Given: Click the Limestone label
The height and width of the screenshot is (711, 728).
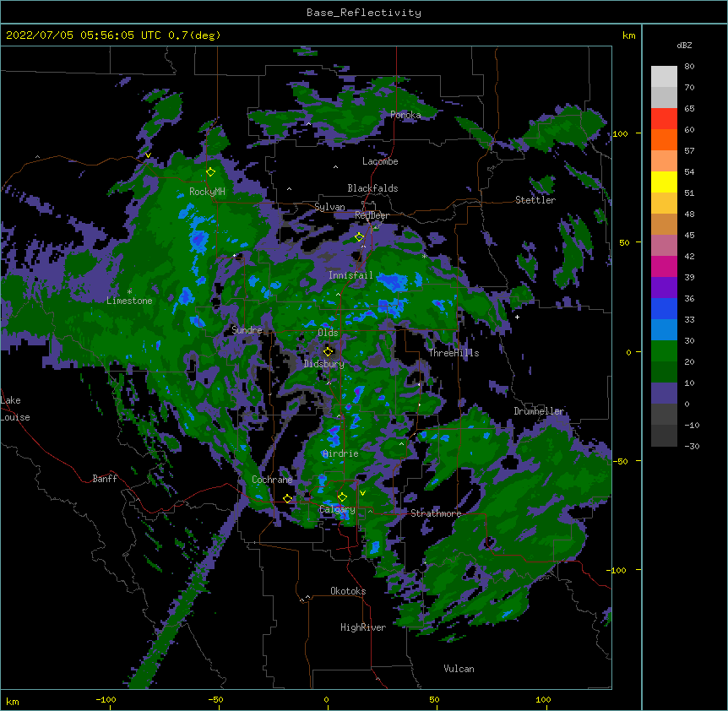Looking at the screenshot, I should (129, 301).
